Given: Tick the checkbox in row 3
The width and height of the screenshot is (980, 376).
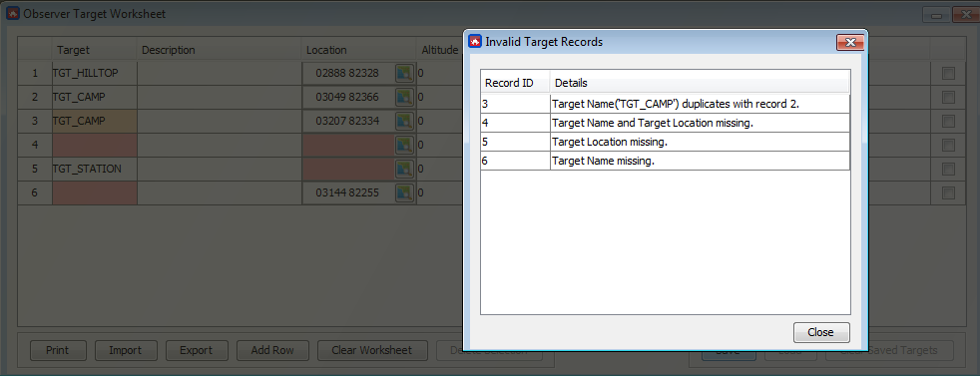Looking at the screenshot, I should [948, 121].
